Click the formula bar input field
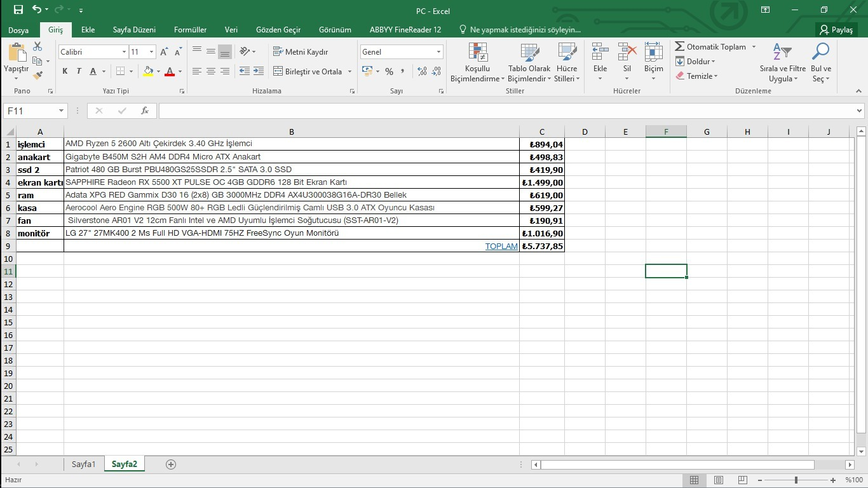 [x=506, y=111]
